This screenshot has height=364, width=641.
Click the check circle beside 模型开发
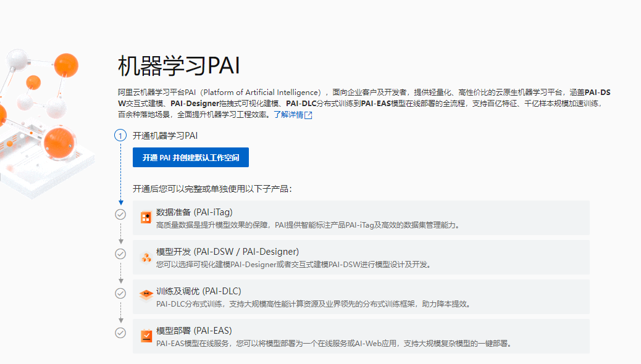120,254
